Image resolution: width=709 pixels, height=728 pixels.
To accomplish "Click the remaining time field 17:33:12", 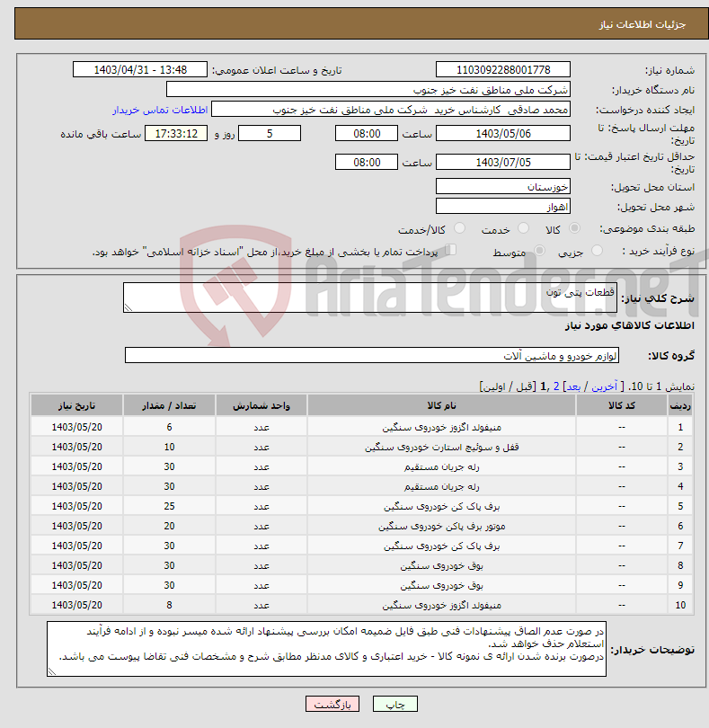I will 176,133.
